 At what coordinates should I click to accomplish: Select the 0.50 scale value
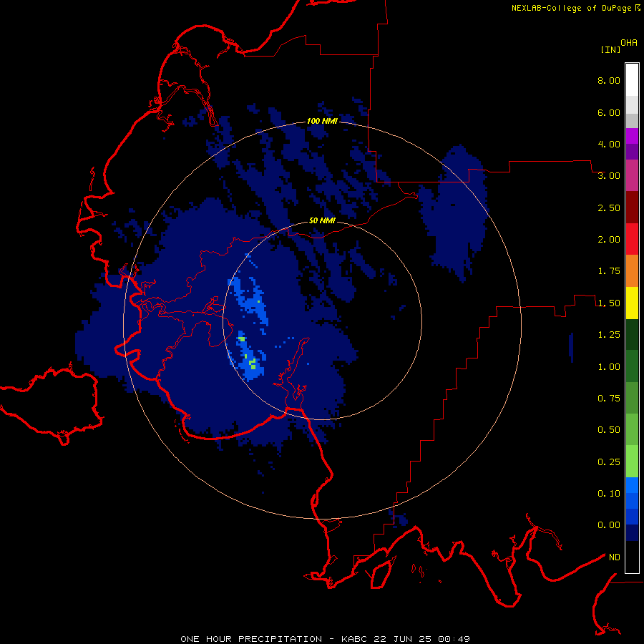pos(609,430)
